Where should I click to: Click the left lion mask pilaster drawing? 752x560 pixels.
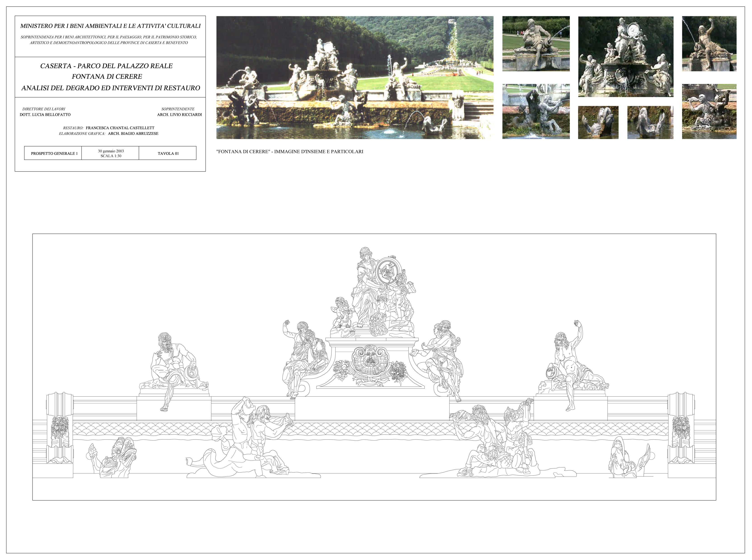60,428
